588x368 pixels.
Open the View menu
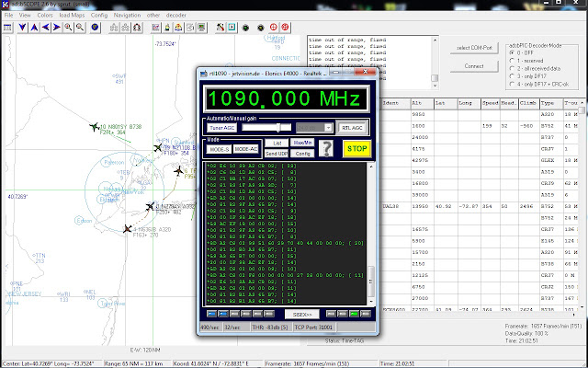25,16
